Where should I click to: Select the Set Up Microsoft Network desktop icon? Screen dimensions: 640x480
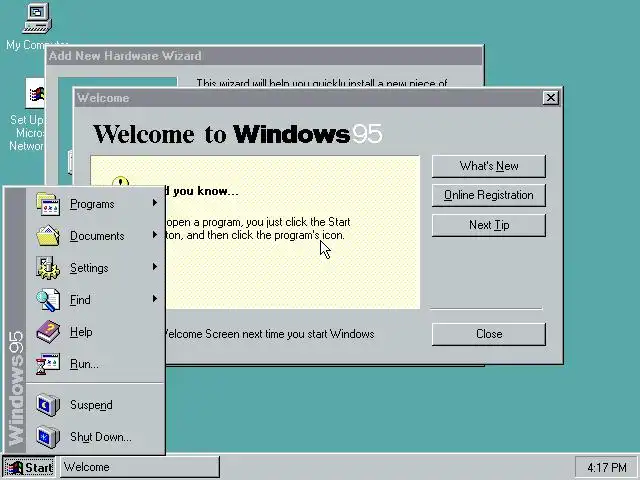pyautogui.click(x=35, y=93)
